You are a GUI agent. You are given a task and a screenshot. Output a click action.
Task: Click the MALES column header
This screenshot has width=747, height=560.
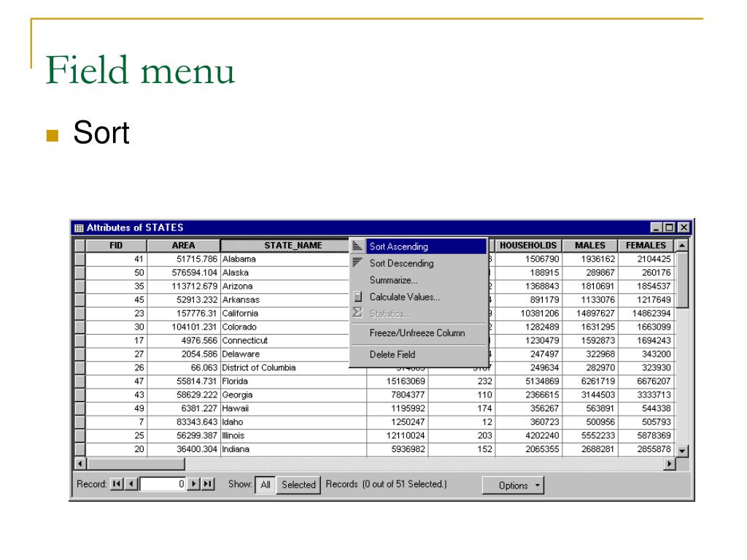click(589, 245)
